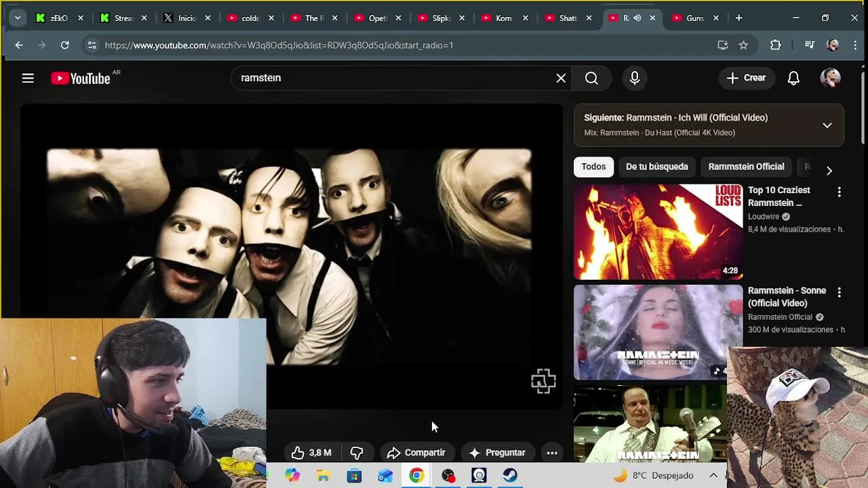Open the Siguiente Rammstein - Ich Will link
Image resolution: width=868 pixels, height=488 pixels.
[676, 118]
